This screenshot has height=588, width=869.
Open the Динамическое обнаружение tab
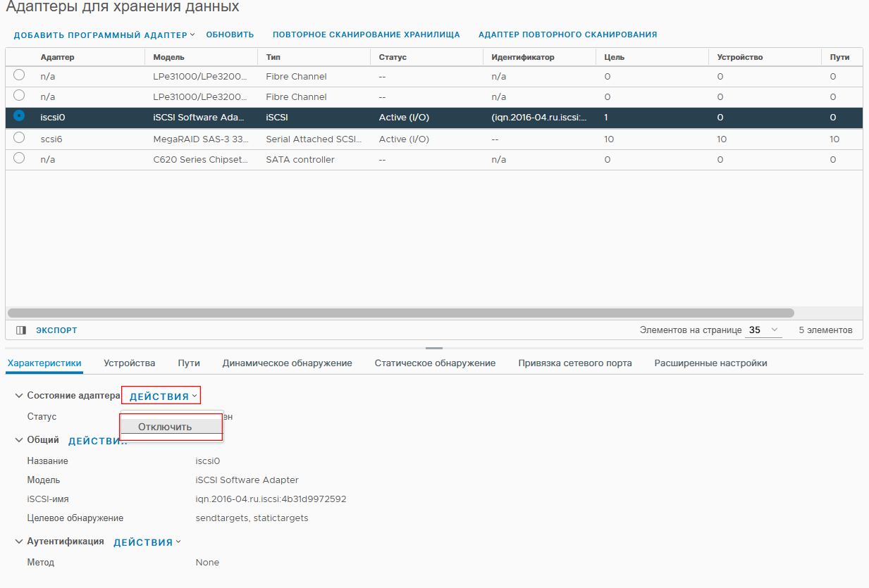[287, 363]
